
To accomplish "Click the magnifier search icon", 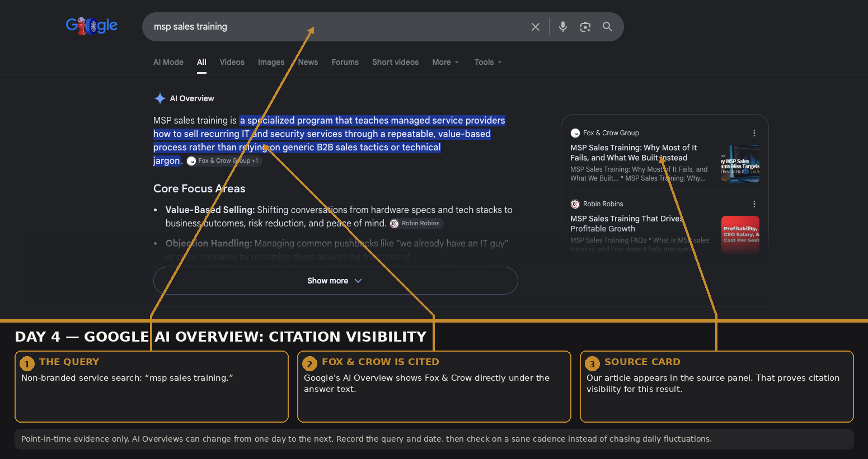I will (x=607, y=27).
